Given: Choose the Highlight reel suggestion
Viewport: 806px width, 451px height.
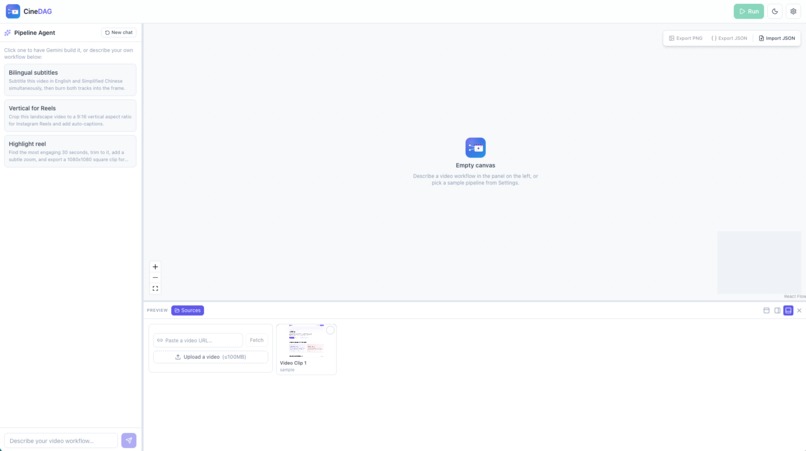Looking at the screenshot, I should click(x=70, y=151).
